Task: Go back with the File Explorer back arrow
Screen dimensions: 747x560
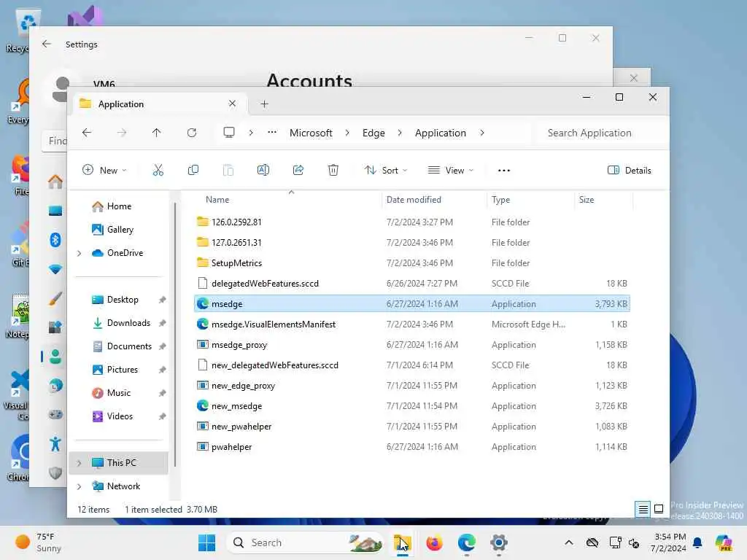Action: 87,133
